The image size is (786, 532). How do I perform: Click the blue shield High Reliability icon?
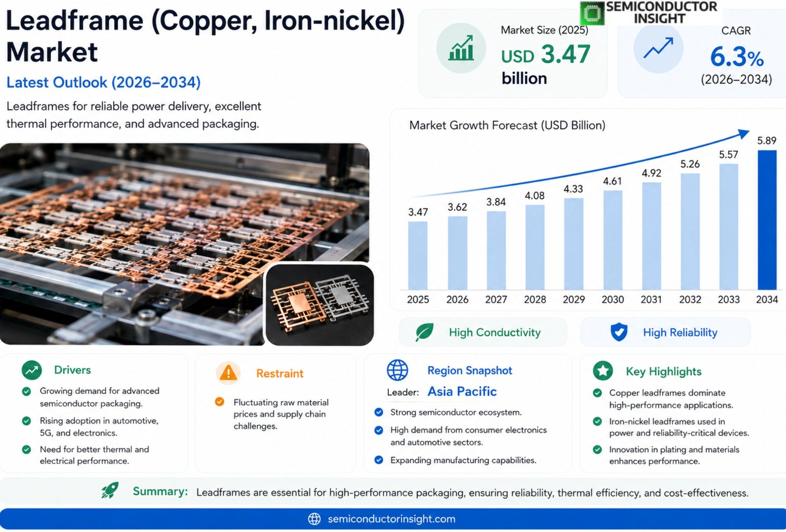pyautogui.click(x=619, y=332)
